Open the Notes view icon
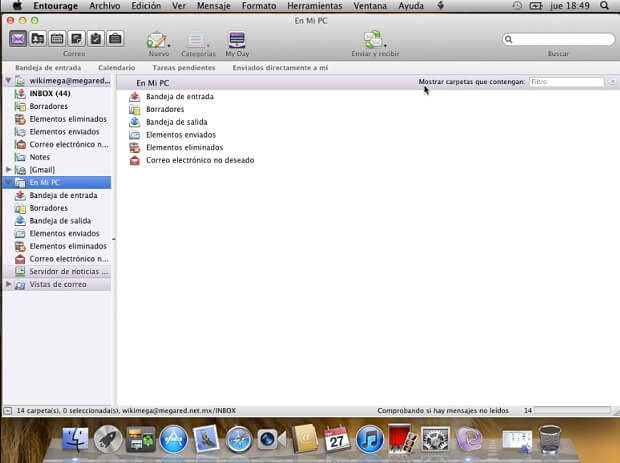 (x=76, y=39)
